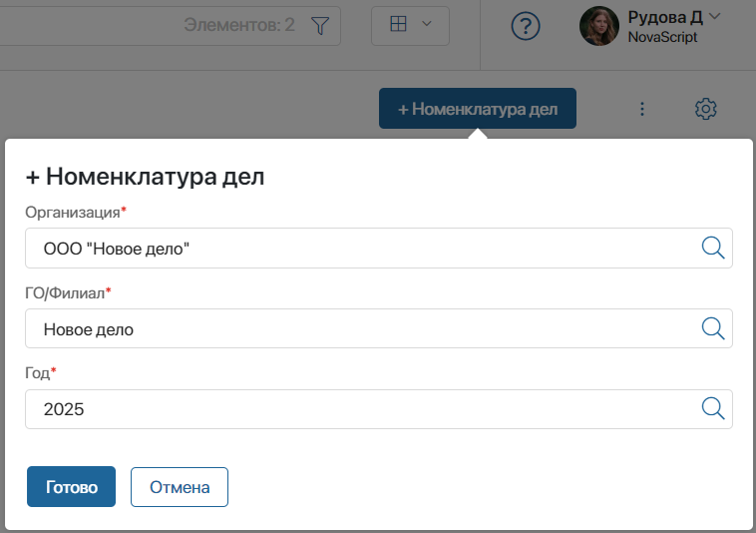The width and height of the screenshot is (756, 533).
Task: Click the magnifier icon in the ГО/Филиал field
Action: [x=713, y=328]
